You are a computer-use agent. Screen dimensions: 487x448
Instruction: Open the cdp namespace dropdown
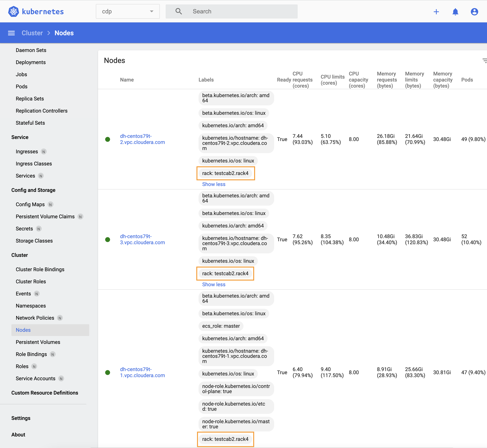click(128, 11)
